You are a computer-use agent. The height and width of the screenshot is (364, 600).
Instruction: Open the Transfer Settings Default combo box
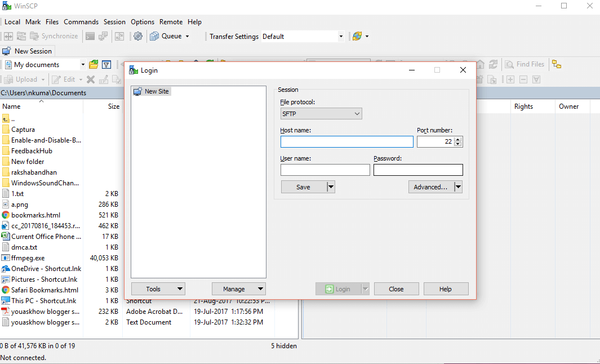point(303,37)
